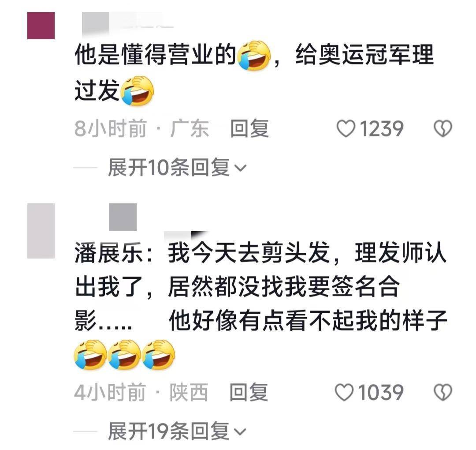The height and width of the screenshot is (450, 476).
Task: Open the maroon avatar of first commenter
Action: (x=41, y=26)
